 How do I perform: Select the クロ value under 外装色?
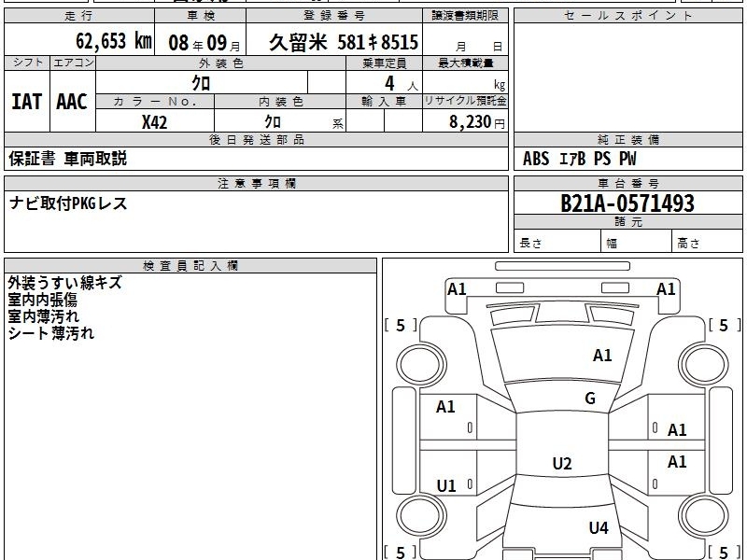tap(201, 83)
